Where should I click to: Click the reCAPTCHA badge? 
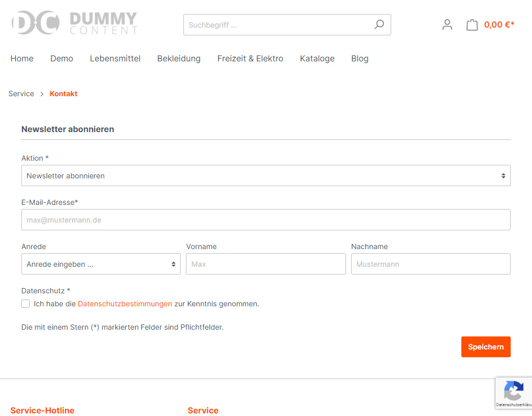tap(513, 393)
